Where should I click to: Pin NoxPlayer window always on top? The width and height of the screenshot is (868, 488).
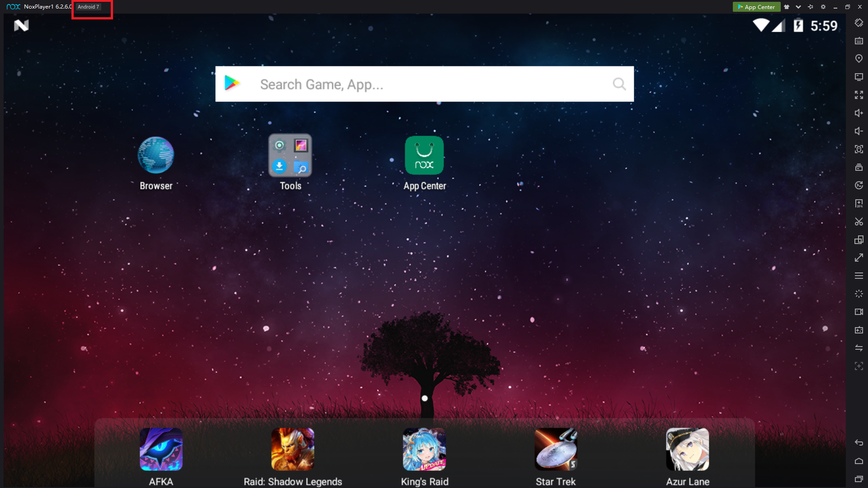pyautogui.click(x=811, y=7)
